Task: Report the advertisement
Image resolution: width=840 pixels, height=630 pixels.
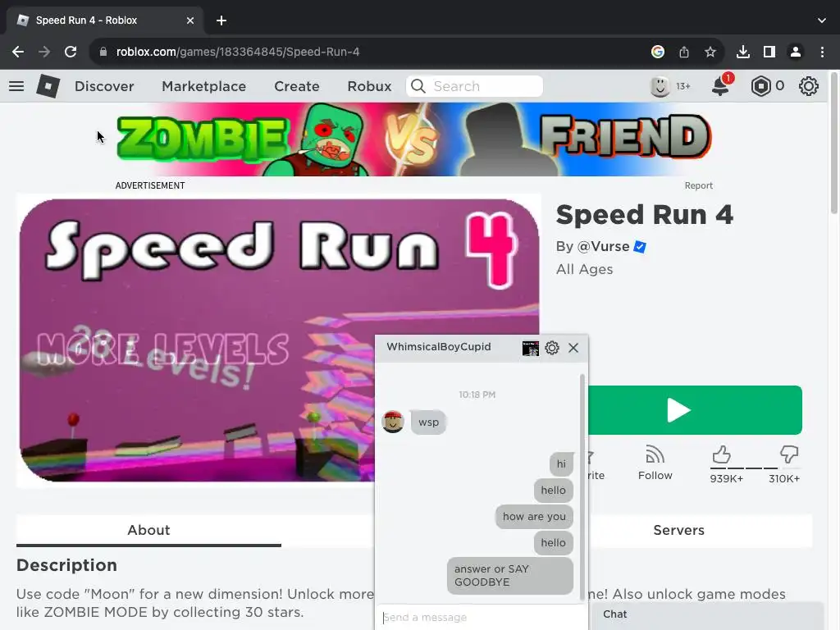Action: 699,185
